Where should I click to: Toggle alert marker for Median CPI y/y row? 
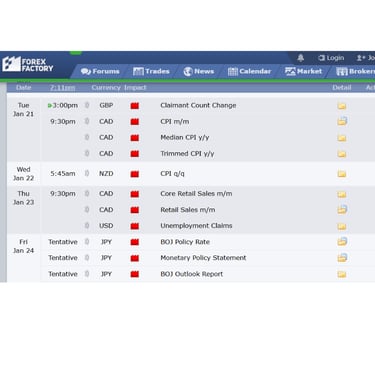click(87, 137)
